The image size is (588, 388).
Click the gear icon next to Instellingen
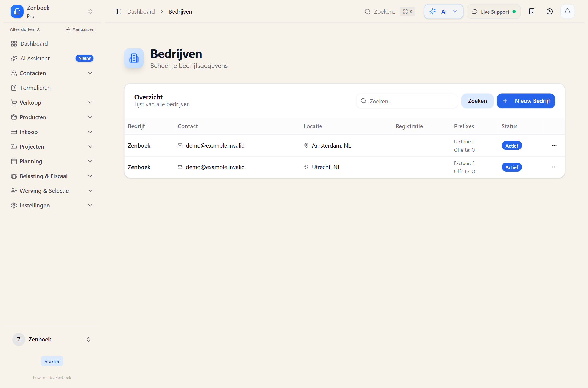tap(14, 205)
